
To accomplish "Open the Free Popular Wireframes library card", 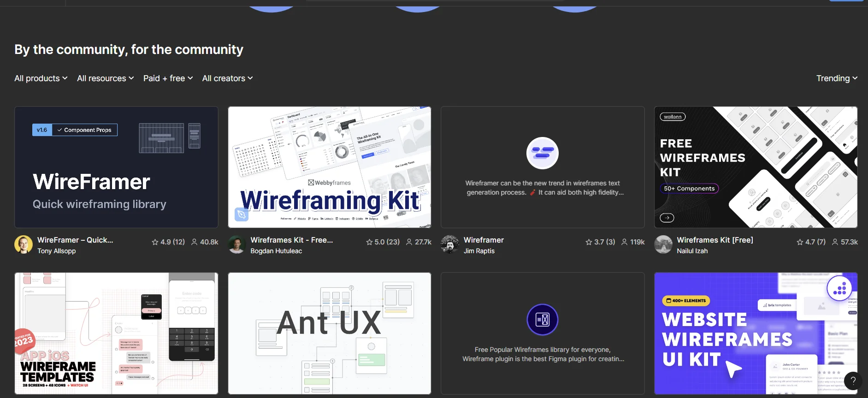I will pyautogui.click(x=543, y=333).
